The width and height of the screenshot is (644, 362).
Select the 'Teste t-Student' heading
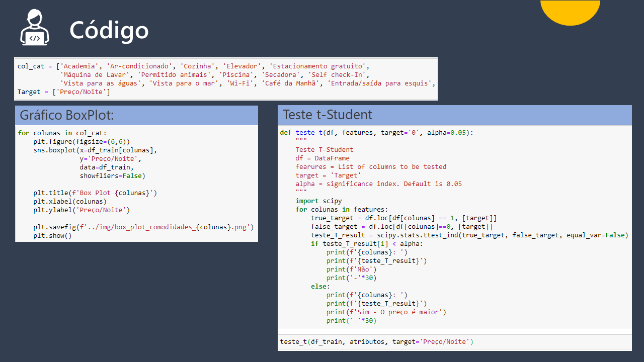point(328,115)
